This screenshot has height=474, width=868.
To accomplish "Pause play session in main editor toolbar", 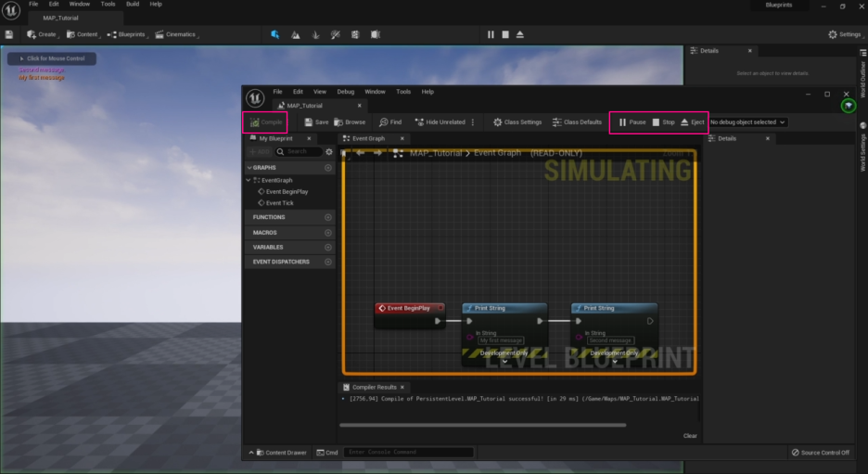I will tap(491, 34).
